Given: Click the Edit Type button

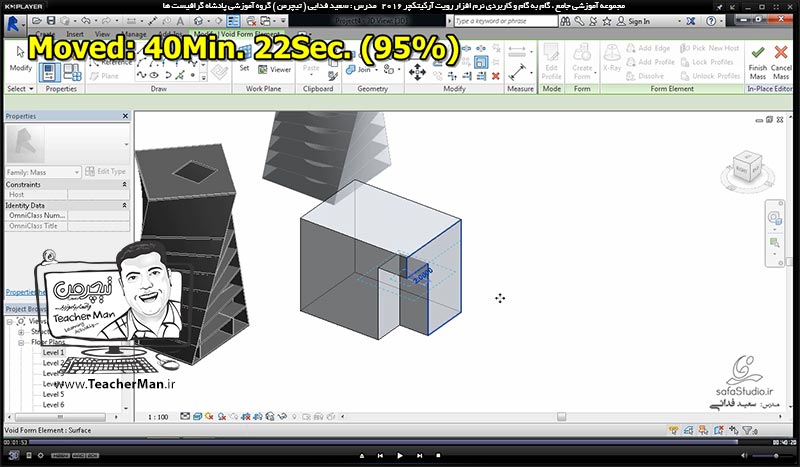Looking at the screenshot, I should (106, 171).
